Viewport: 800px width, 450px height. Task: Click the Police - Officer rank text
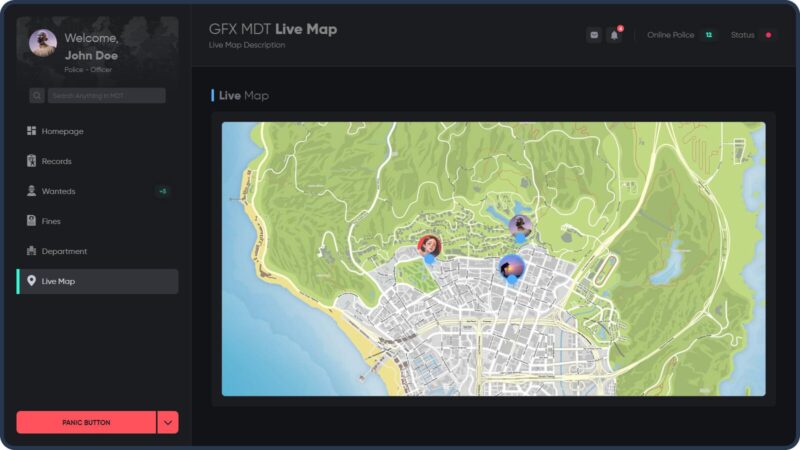(88, 69)
